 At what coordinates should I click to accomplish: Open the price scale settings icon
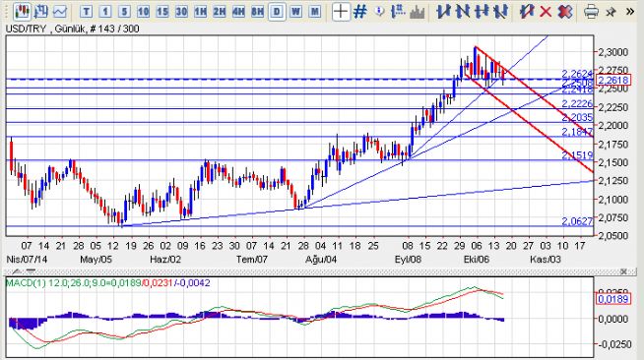398,12
